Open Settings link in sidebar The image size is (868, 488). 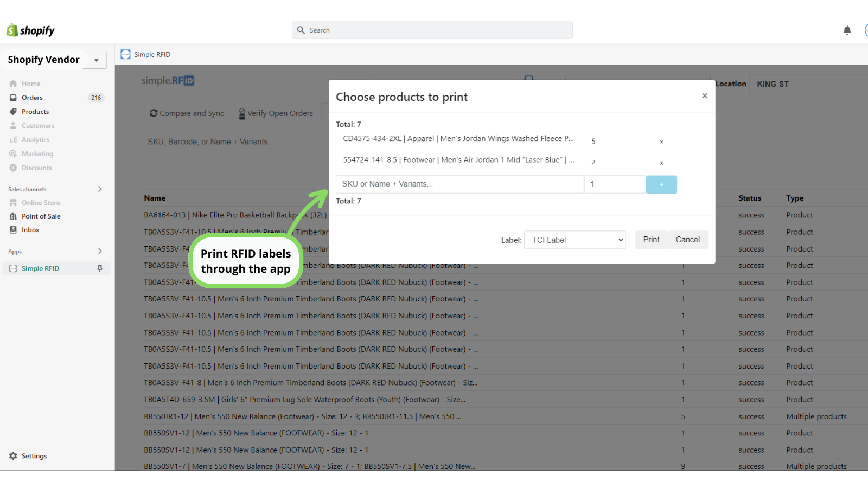click(x=34, y=456)
